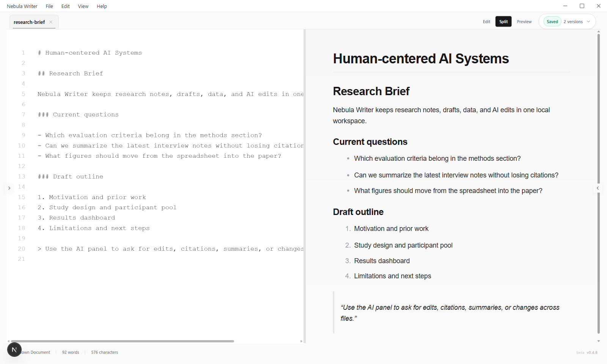Click the Saved status badge
Image resolution: width=607 pixels, height=364 pixels.
[x=552, y=22]
